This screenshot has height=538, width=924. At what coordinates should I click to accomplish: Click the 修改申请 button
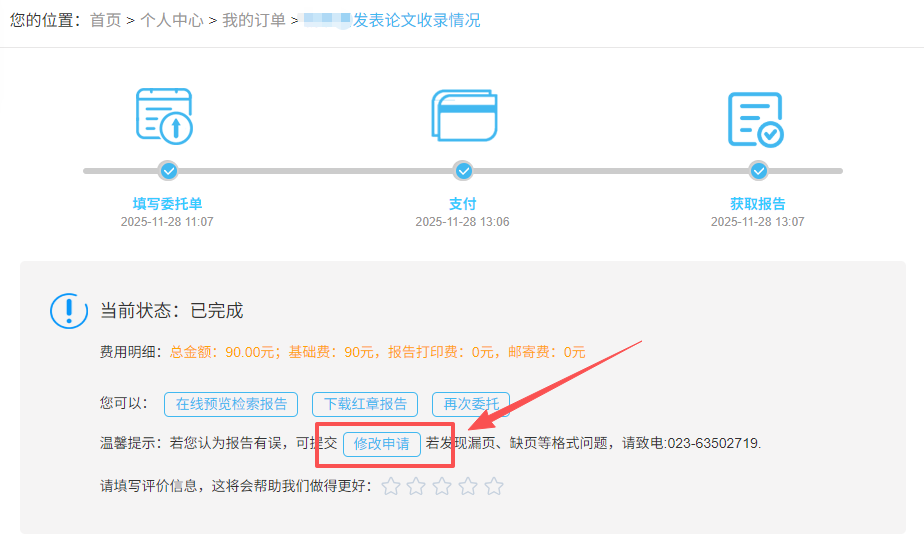pos(381,444)
